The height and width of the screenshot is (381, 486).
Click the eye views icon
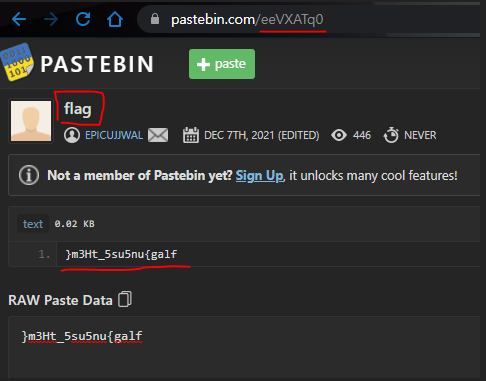tap(339, 135)
